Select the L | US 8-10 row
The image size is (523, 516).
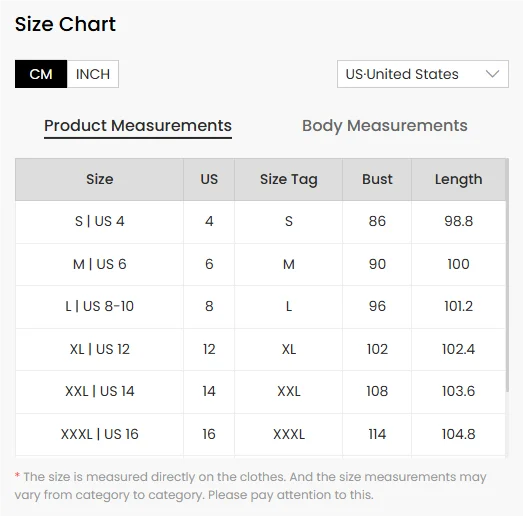coord(260,307)
